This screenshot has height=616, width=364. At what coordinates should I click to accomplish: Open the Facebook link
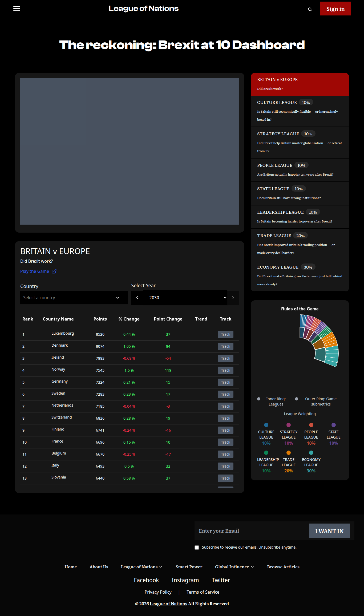(146, 580)
